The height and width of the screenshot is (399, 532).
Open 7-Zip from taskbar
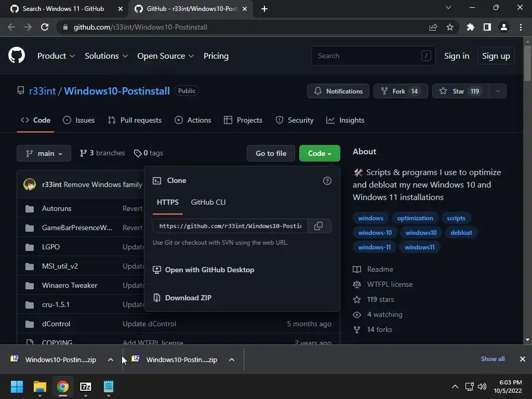click(x=86, y=387)
